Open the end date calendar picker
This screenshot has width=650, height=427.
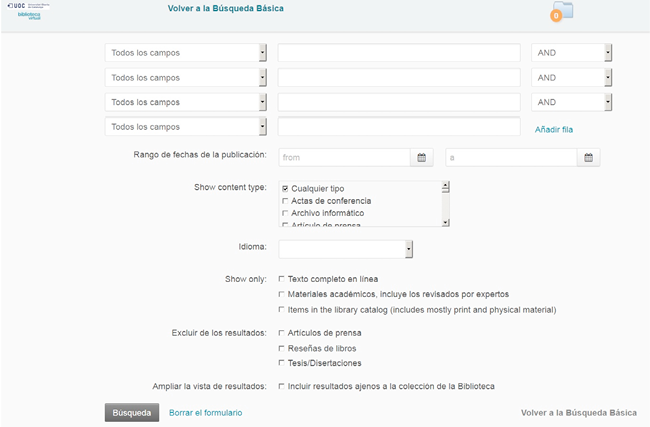pyautogui.click(x=589, y=158)
